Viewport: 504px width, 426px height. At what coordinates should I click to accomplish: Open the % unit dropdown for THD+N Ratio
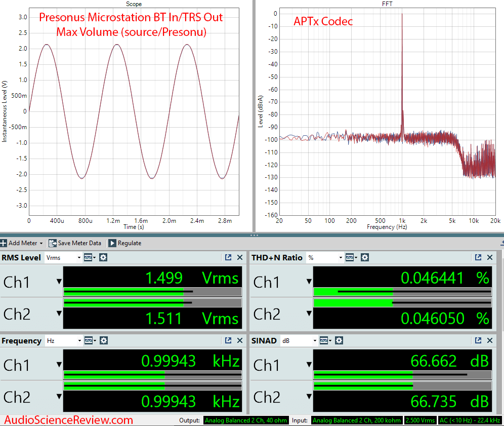pos(325,258)
